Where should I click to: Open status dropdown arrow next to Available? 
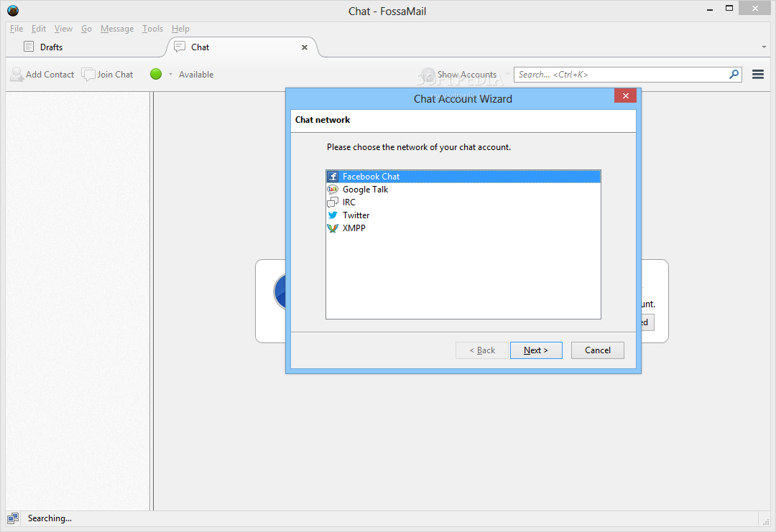point(171,74)
